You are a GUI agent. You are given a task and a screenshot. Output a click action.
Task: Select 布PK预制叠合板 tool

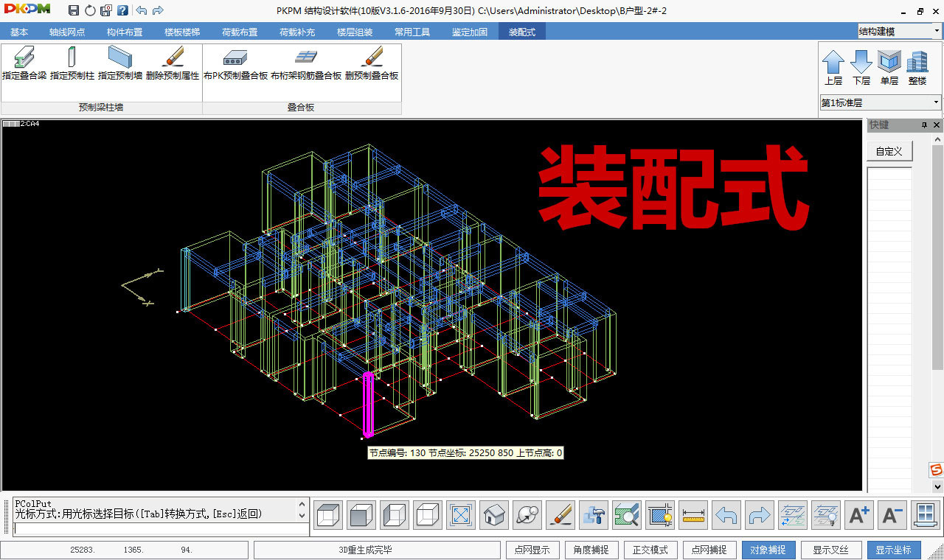(235, 65)
